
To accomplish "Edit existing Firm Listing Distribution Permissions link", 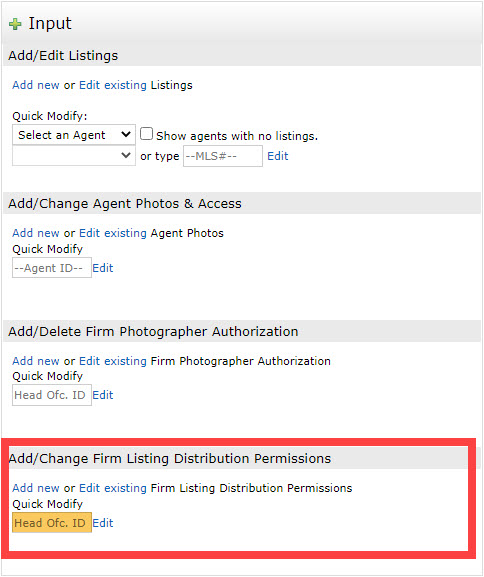I will pyautogui.click(x=113, y=488).
